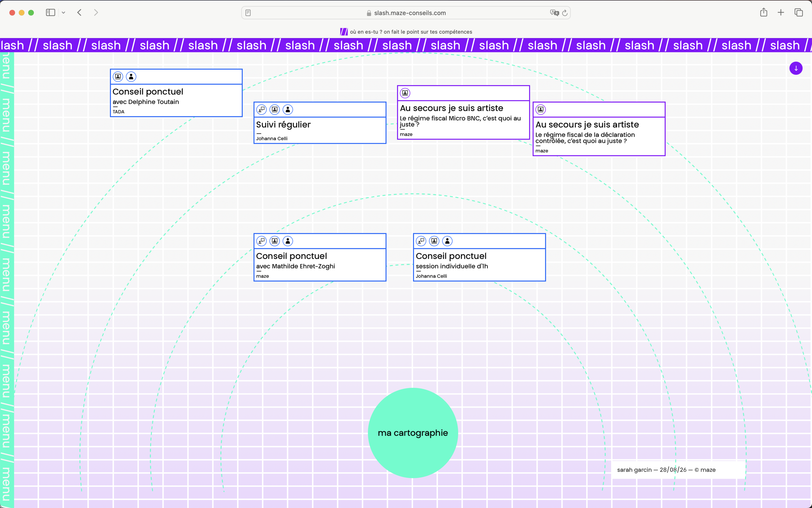
Task: Click Johanna Celli under Suivi régulier
Action: (272, 138)
